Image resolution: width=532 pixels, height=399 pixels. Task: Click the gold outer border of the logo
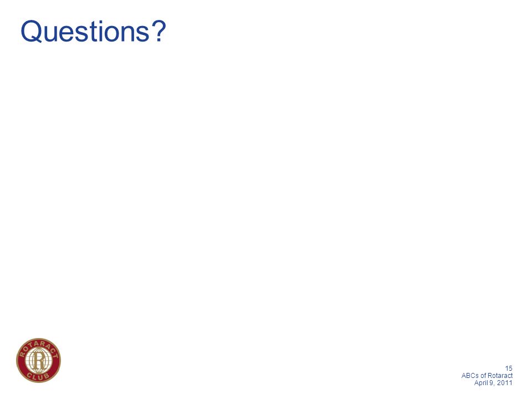point(39,339)
